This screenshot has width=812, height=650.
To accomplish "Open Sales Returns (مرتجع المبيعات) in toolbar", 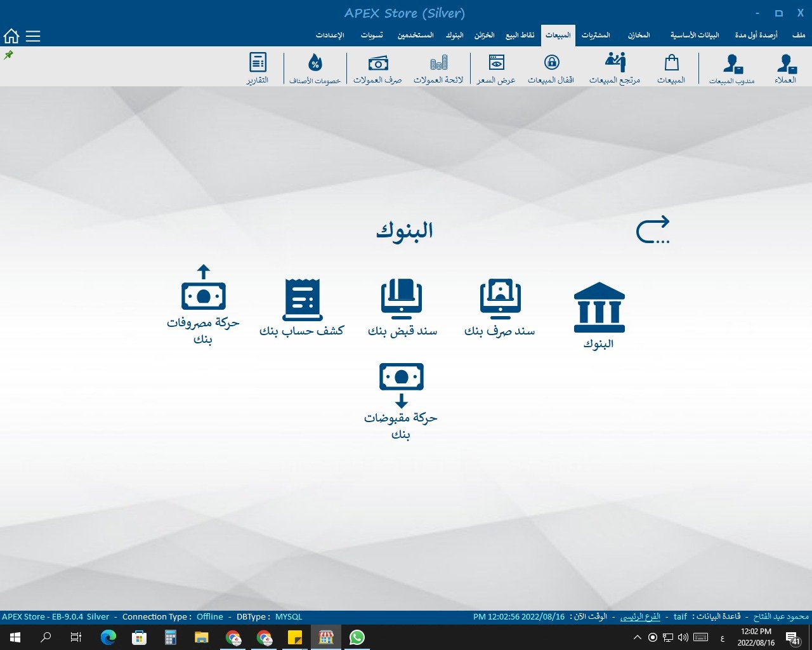I will click(x=615, y=69).
